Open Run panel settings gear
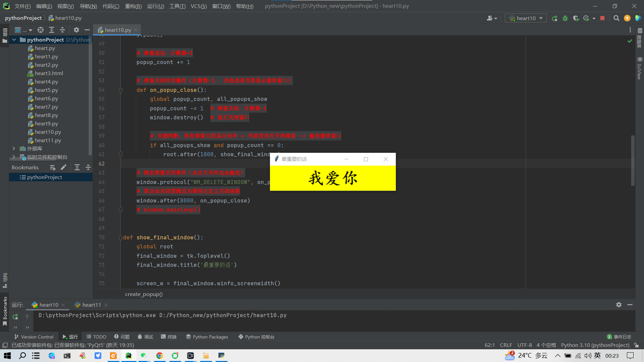This screenshot has width=644, height=362. pyautogui.click(x=619, y=305)
